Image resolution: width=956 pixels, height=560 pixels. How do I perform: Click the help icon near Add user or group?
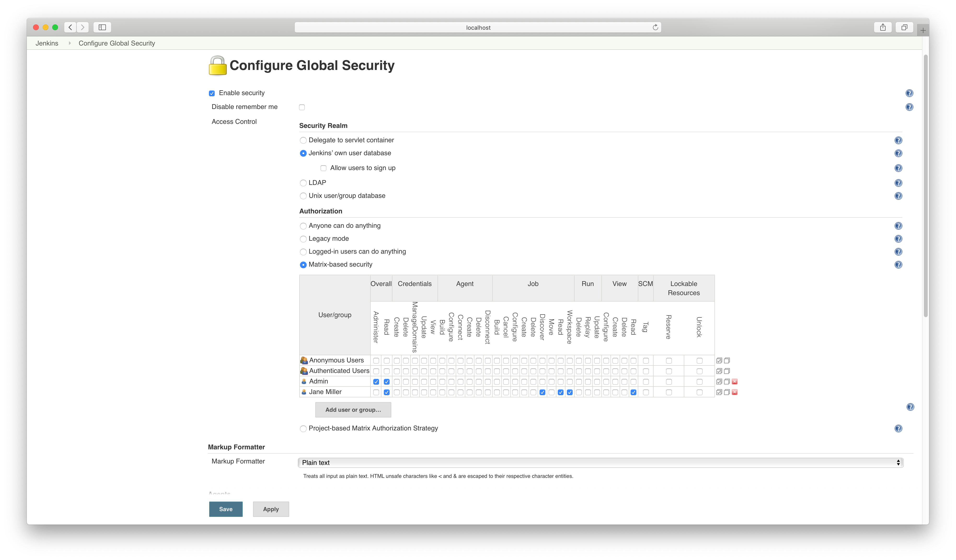pos(910,407)
